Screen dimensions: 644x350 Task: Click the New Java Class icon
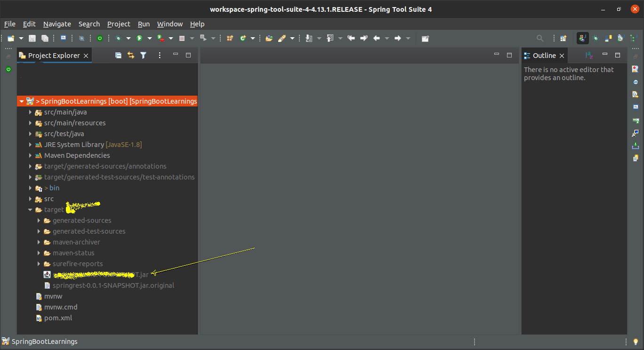[243, 38]
